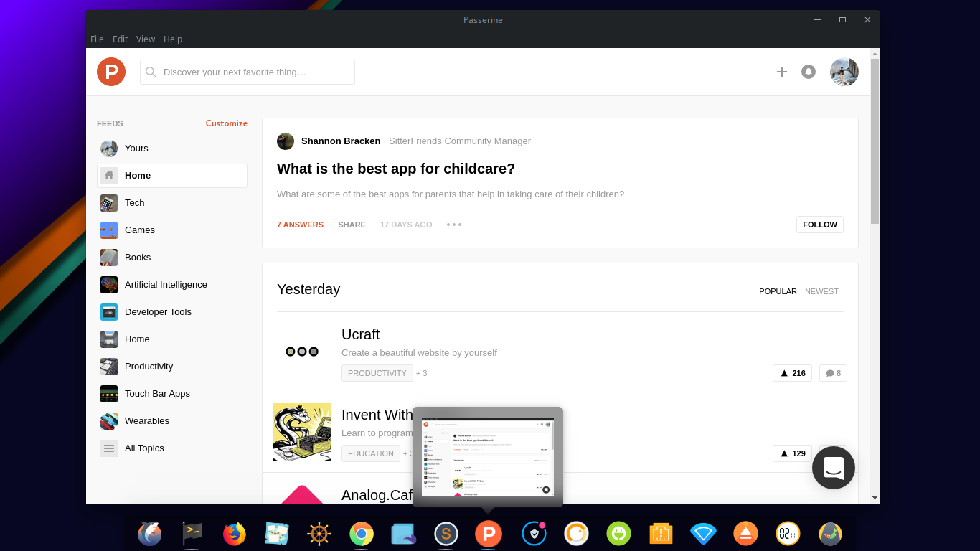Click the scrollbar down arrow
Screen dimensions: 980x551
click(875, 497)
